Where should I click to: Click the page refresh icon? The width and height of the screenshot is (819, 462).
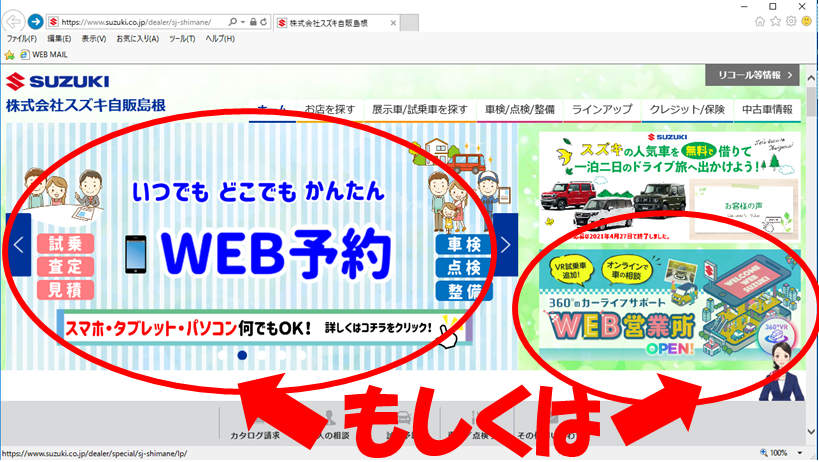point(264,22)
